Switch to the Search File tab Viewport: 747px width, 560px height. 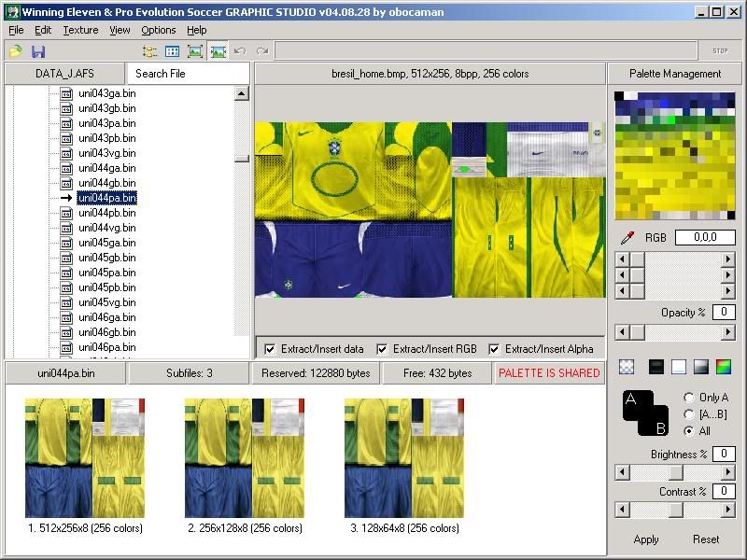pos(188,74)
